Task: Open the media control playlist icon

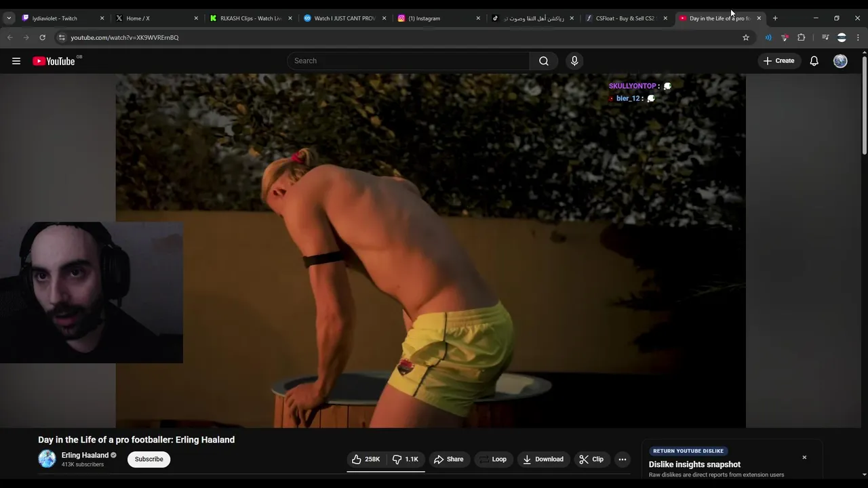Action: click(825, 37)
